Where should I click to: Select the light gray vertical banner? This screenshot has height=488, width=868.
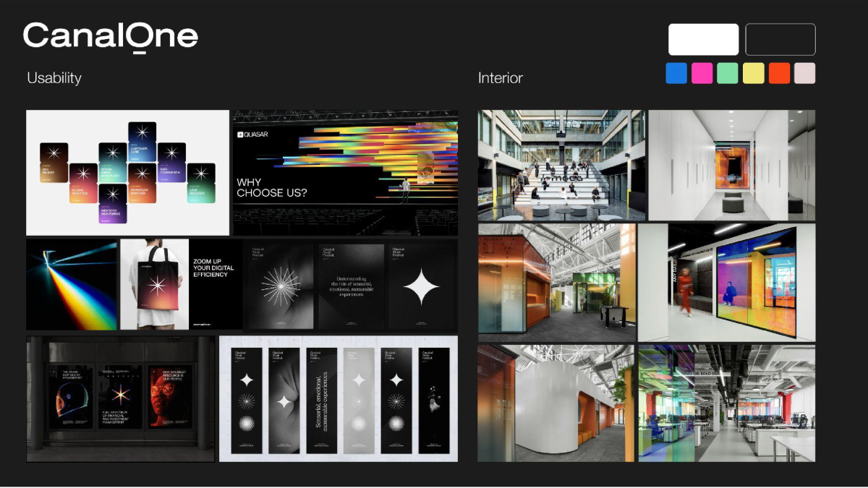[x=359, y=401]
